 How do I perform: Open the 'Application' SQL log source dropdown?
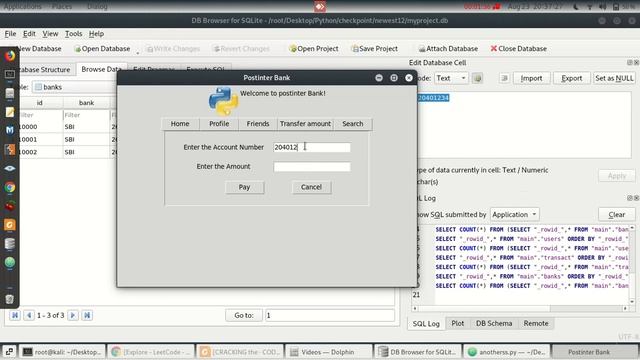tap(514, 214)
